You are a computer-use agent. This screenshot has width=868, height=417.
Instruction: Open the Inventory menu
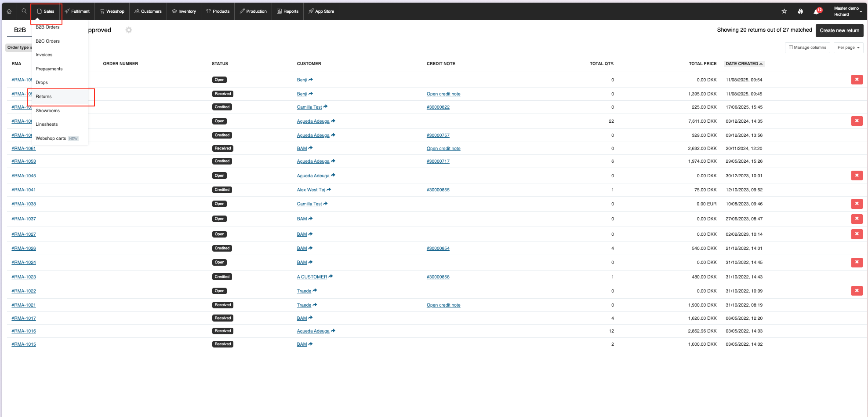(184, 11)
